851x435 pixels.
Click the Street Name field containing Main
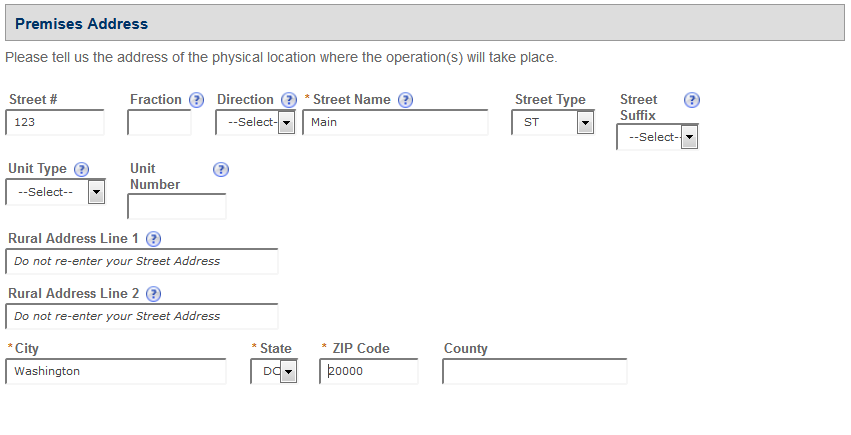[395, 122]
